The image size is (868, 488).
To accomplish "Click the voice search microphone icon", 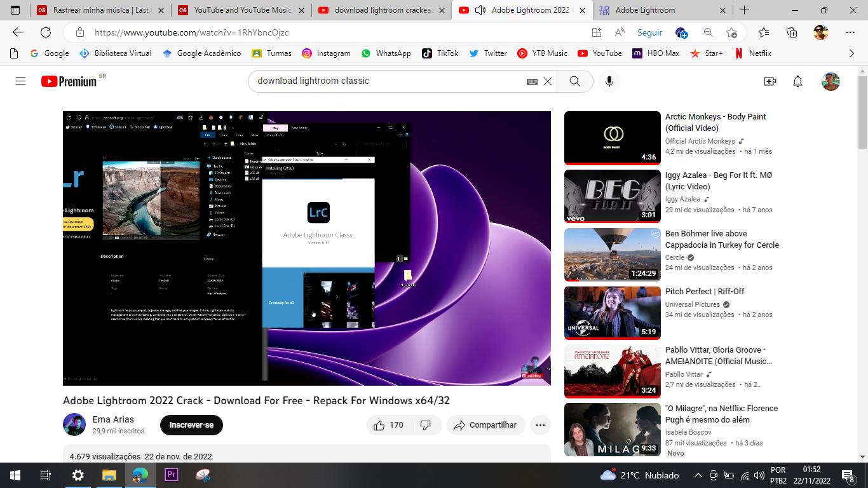I will [x=609, y=81].
